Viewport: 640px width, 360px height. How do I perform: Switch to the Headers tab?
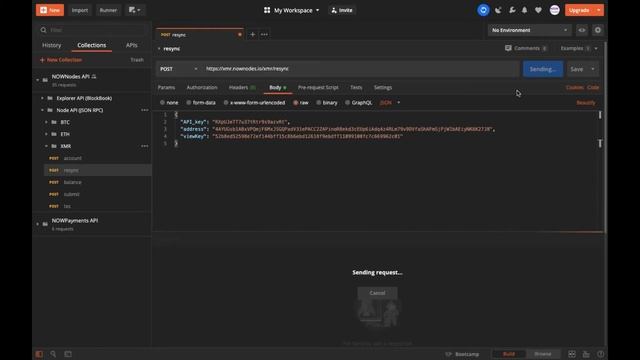pyautogui.click(x=242, y=87)
